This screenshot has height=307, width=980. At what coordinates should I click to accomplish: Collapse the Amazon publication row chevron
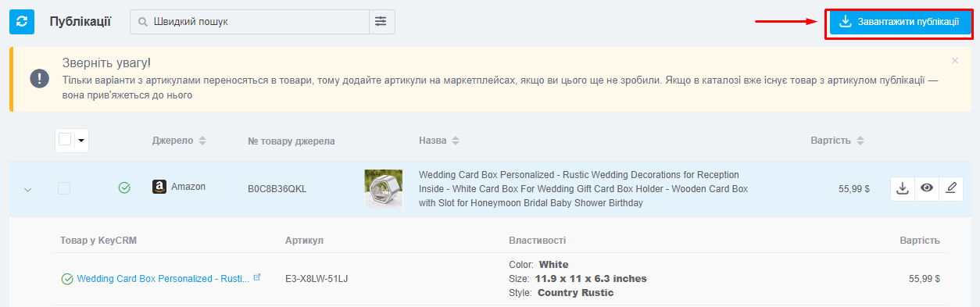pos(28,189)
